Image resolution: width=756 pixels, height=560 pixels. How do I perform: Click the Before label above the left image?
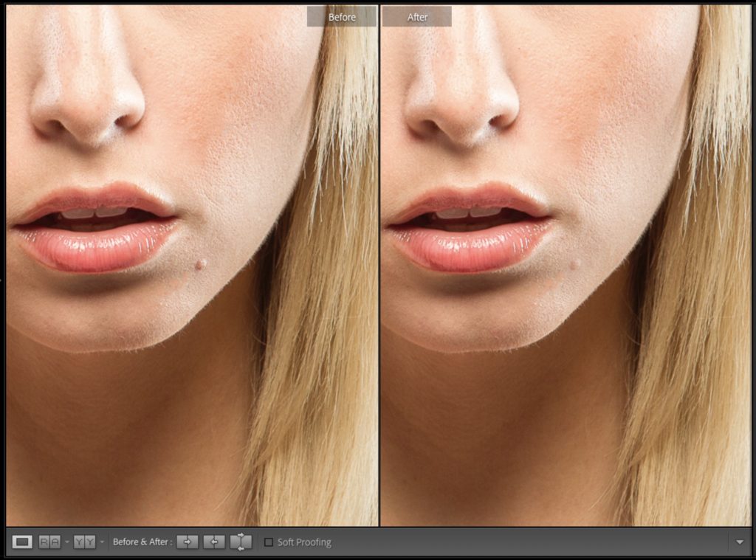point(342,17)
